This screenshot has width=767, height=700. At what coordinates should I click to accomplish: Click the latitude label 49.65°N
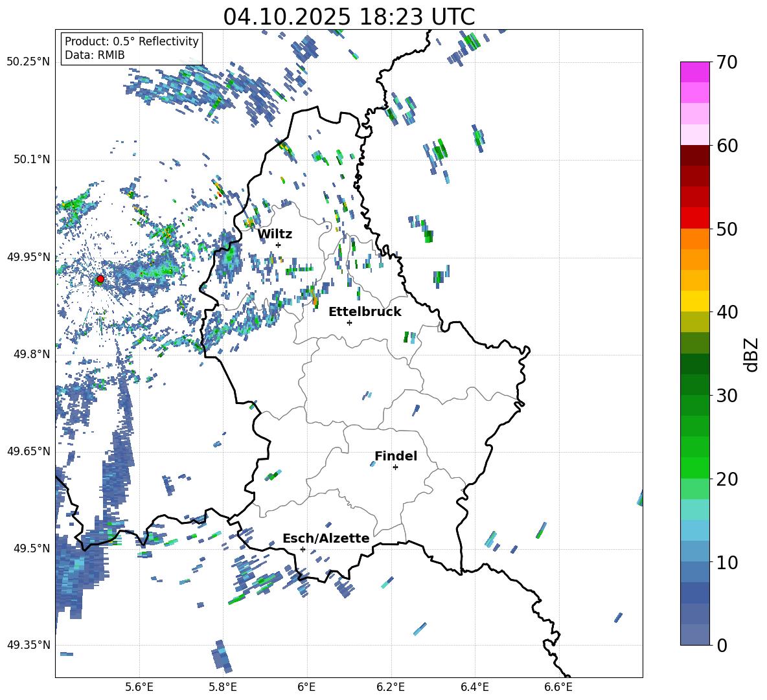(x=29, y=451)
